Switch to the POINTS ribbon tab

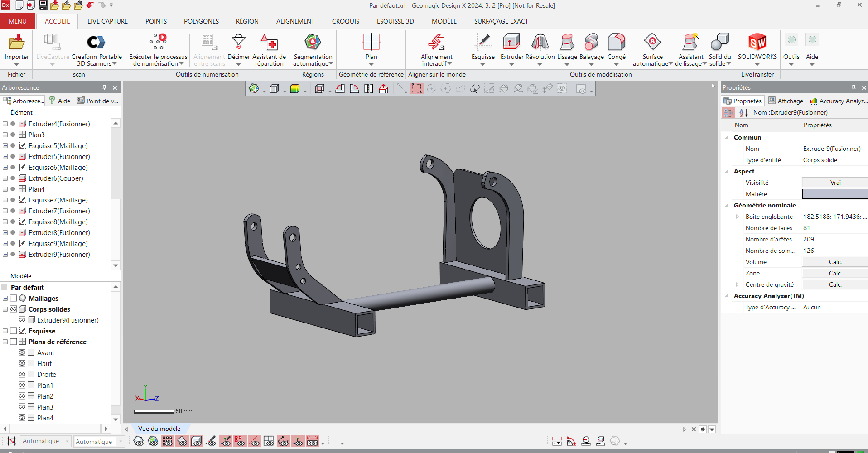[x=156, y=21]
